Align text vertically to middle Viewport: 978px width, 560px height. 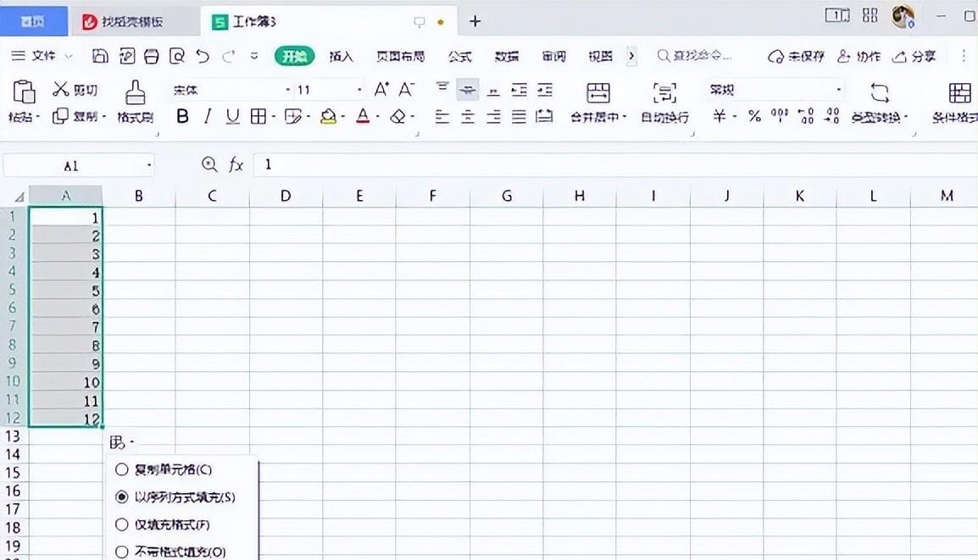tap(468, 91)
